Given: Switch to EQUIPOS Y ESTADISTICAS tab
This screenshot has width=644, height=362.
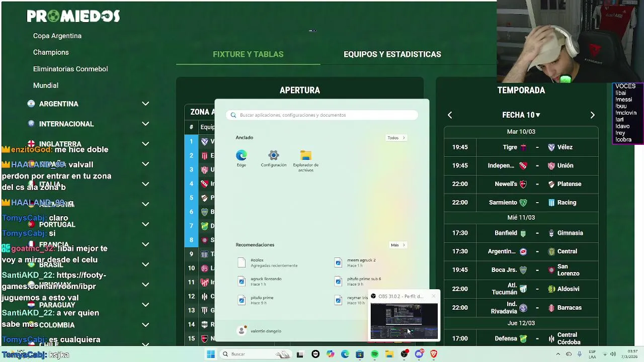Looking at the screenshot, I should (x=392, y=54).
